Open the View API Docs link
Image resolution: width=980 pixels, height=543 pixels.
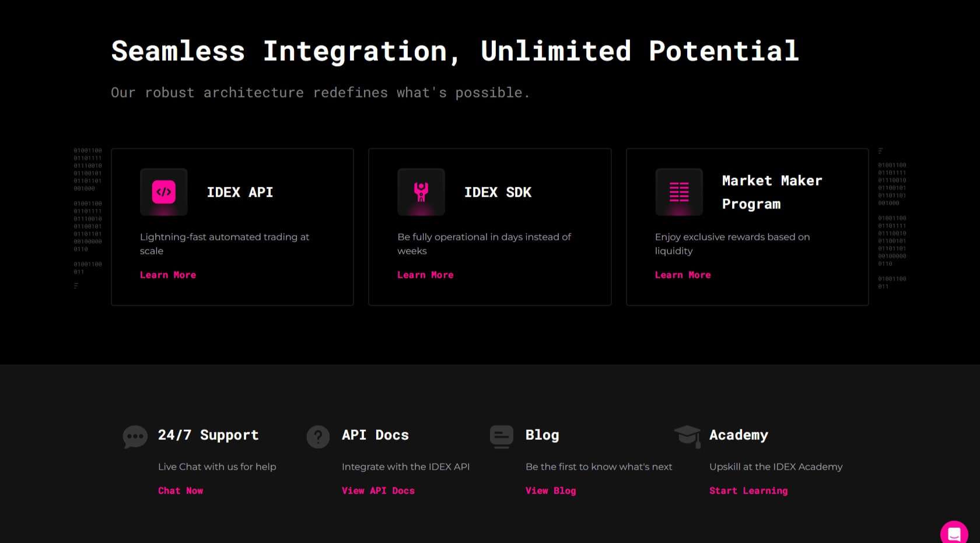click(x=378, y=491)
